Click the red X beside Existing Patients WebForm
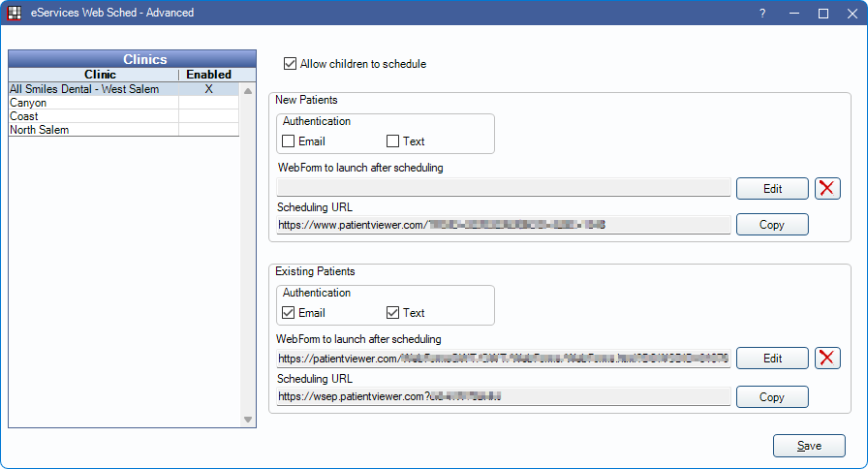868x469 pixels. (827, 359)
